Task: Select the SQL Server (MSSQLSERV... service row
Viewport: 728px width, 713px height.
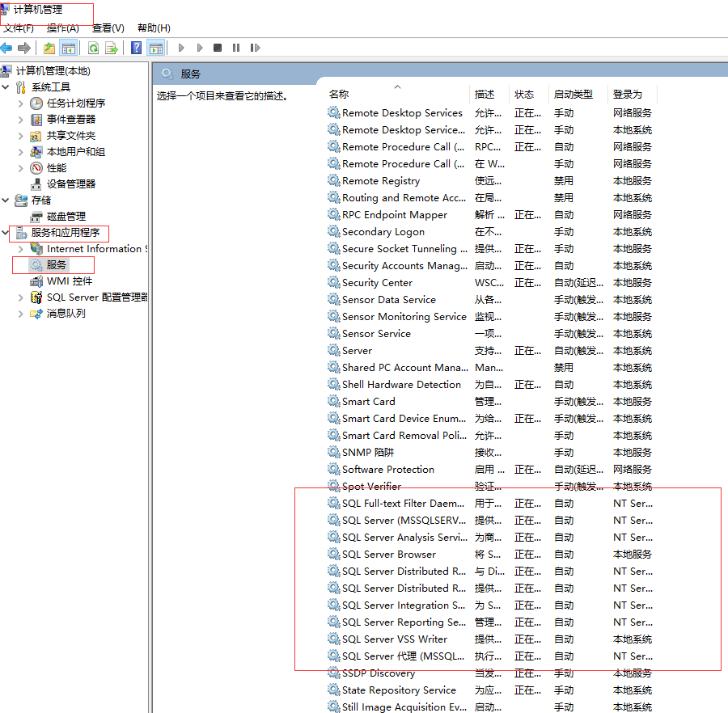Action: [490, 520]
